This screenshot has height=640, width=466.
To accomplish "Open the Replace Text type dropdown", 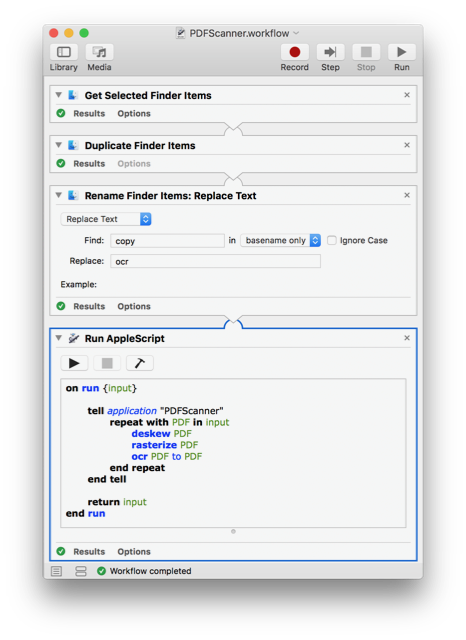I will coord(106,219).
